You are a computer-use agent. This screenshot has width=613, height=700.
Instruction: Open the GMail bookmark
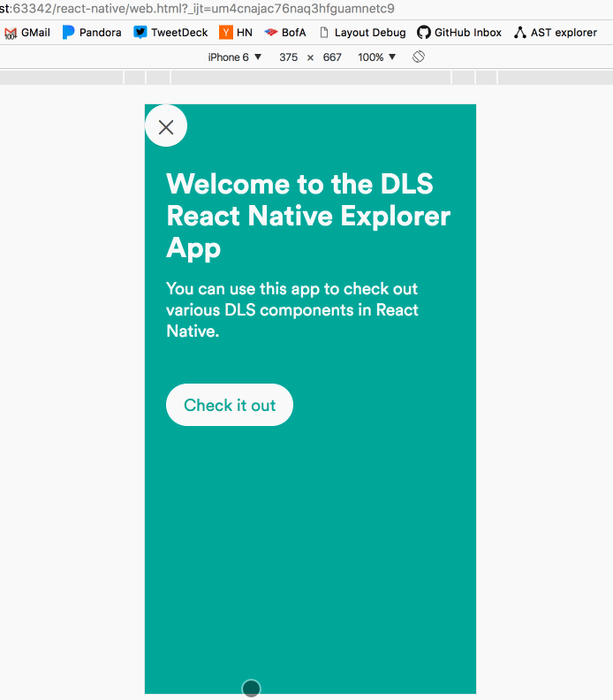pyautogui.click(x=27, y=33)
